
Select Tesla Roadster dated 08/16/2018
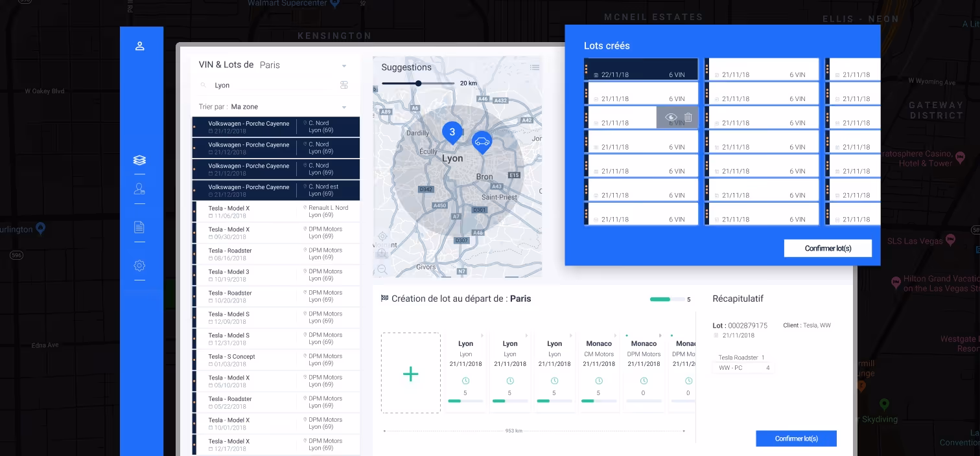click(276, 254)
